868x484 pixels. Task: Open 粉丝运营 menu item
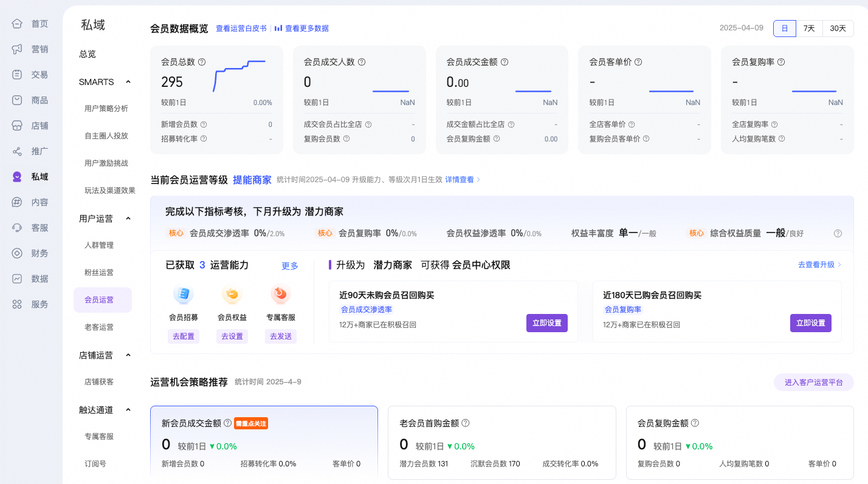99,273
